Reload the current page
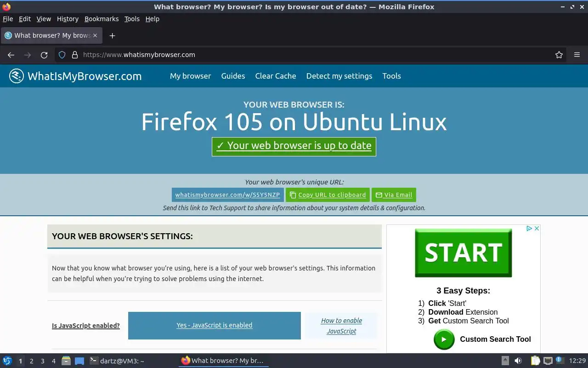The width and height of the screenshot is (588, 368). click(x=44, y=55)
